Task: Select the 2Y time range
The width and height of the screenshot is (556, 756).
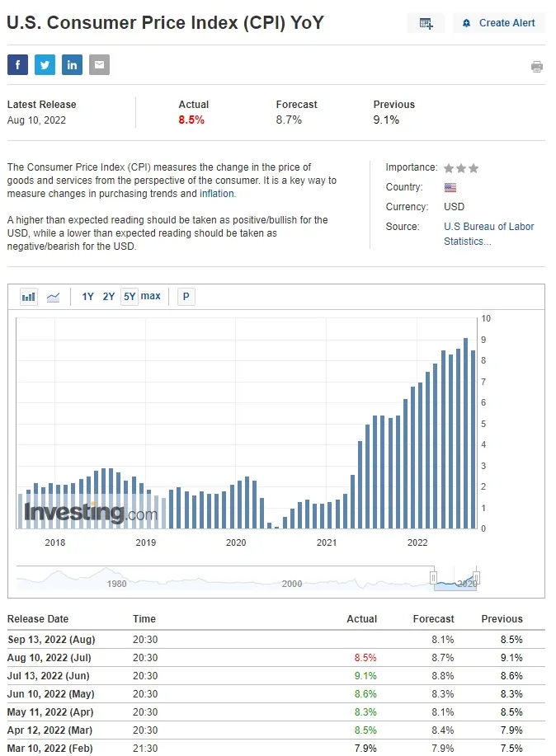Action: (109, 297)
